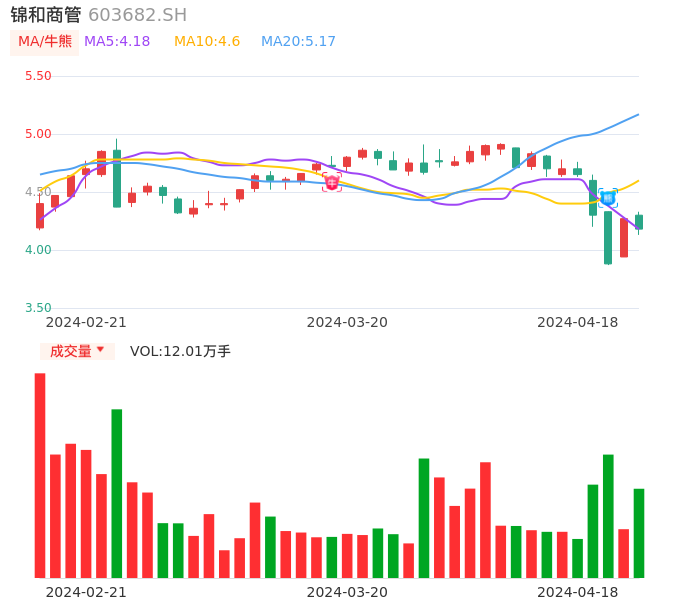Click the VOL:12.01万手 readout

click(180, 351)
